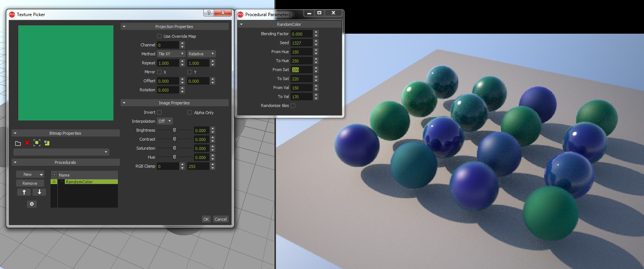Enable Use Override Map checkbox
This screenshot has width=644, height=269.
coord(160,36)
